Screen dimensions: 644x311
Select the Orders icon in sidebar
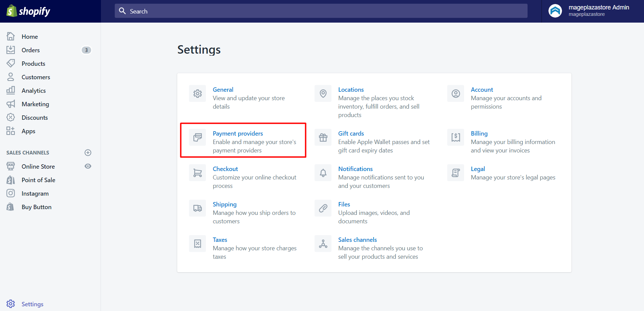click(x=10, y=50)
